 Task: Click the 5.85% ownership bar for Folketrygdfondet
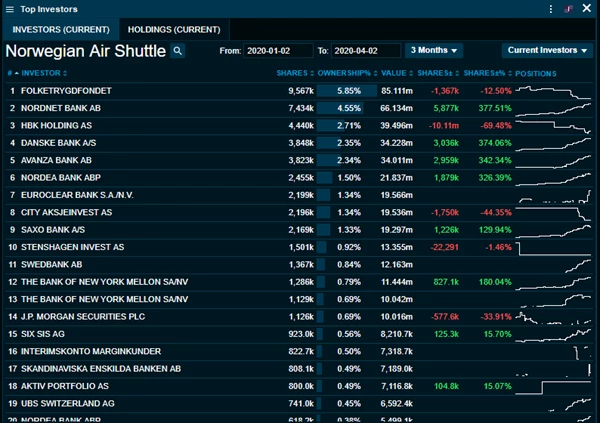pos(347,91)
